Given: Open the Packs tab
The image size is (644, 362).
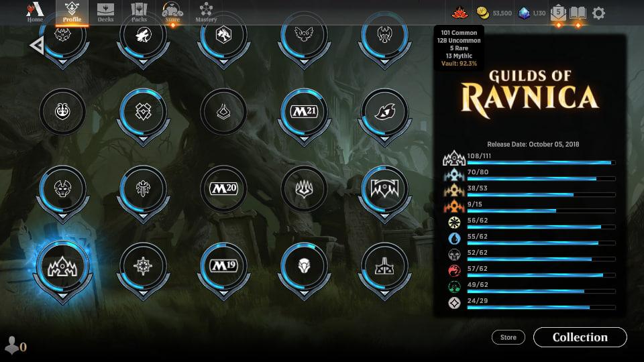Looking at the screenshot, I should pyautogui.click(x=139, y=12).
